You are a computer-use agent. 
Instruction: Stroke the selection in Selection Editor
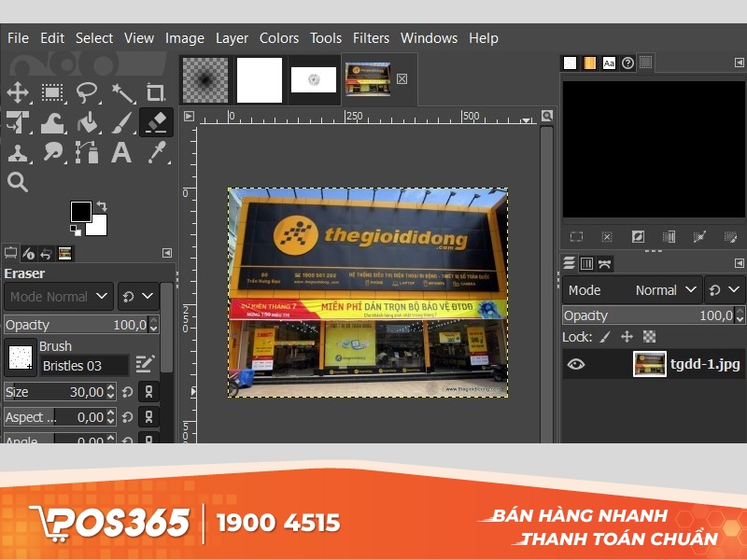730,237
